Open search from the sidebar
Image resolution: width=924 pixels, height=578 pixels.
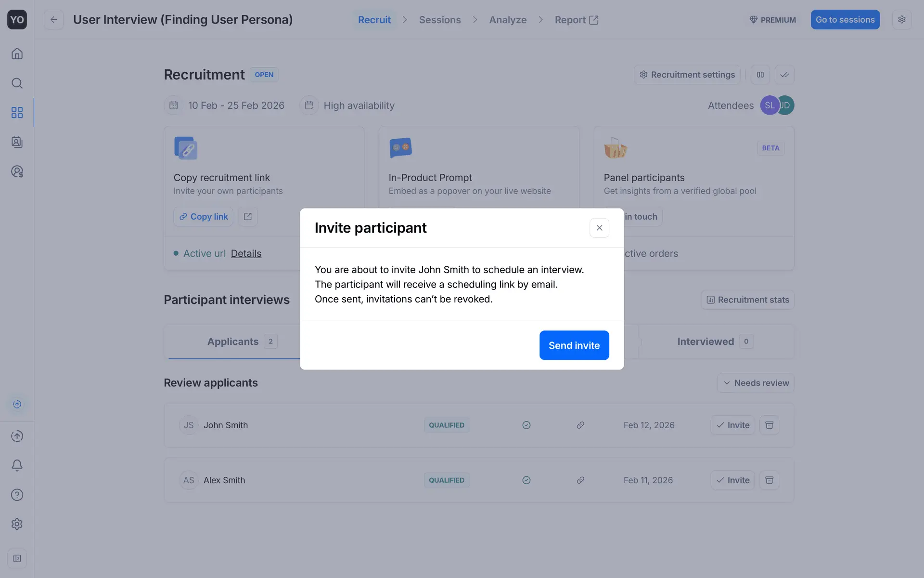[17, 83]
